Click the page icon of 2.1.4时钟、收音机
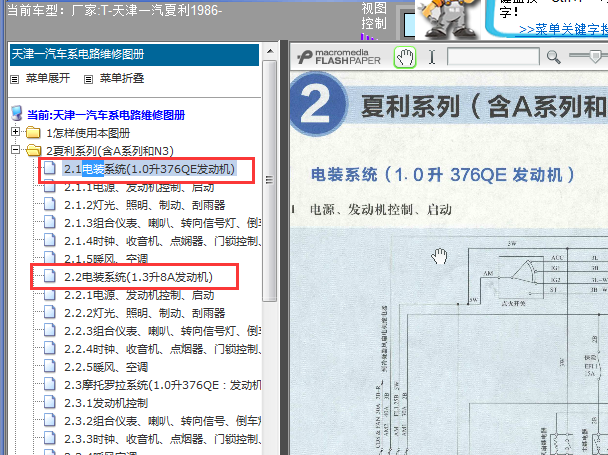The image size is (608, 455). point(50,240)
